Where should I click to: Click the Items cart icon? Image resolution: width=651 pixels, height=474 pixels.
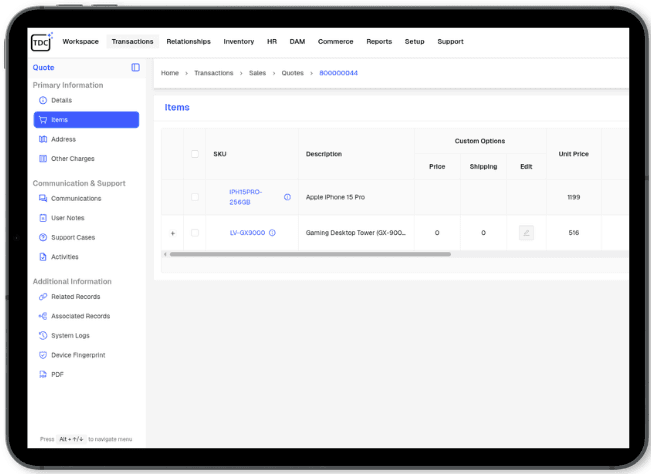tap(43, 120)
